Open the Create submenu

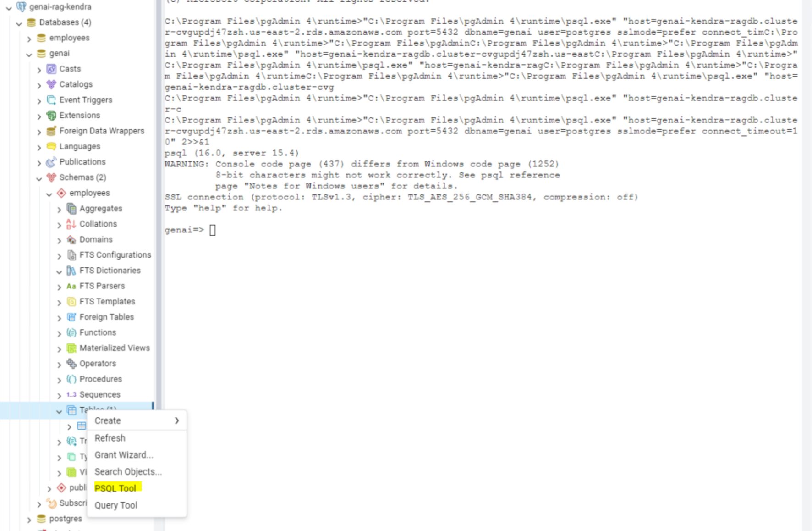[108, 420]
